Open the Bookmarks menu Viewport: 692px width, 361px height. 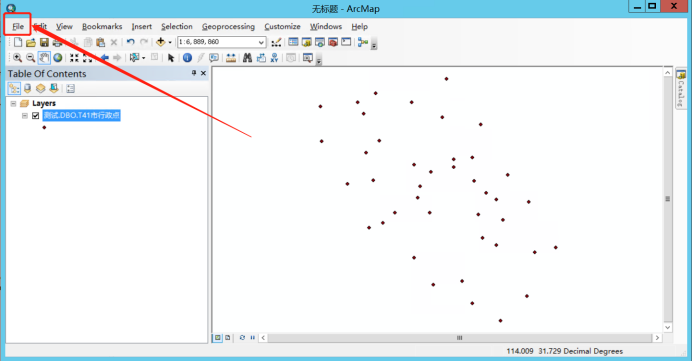tap(102, 26)
